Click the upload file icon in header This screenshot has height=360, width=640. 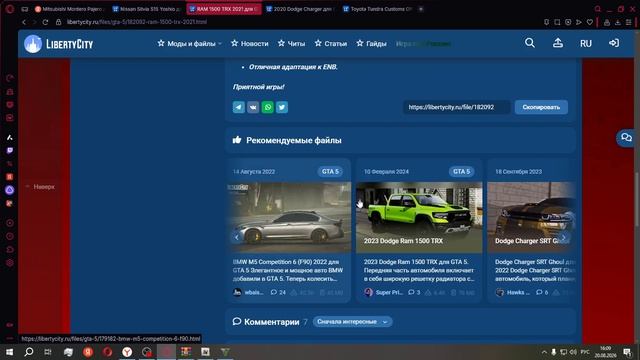tap(558, 43)
